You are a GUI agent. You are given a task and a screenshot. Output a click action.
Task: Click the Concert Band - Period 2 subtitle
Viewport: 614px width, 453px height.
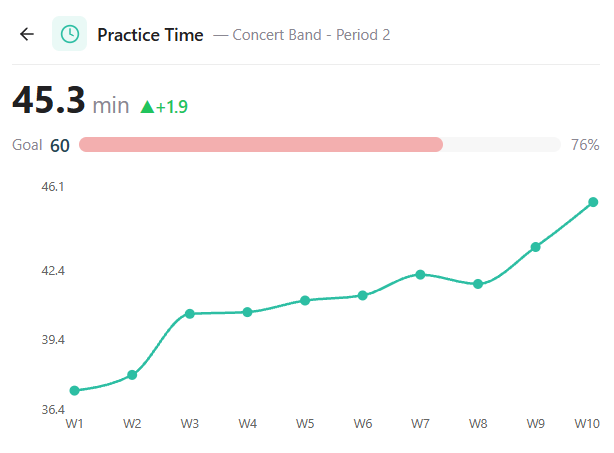pos(311,35)
